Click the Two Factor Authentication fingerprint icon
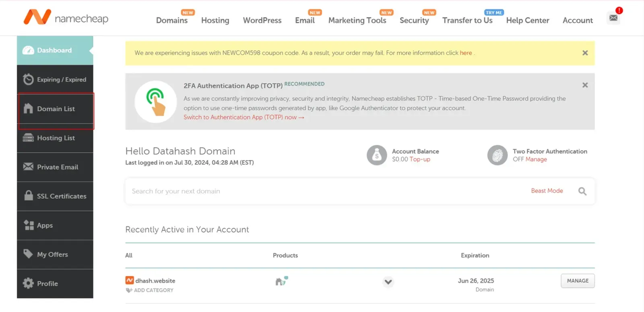This screenshot has height=312, width=644. [497, 155]
